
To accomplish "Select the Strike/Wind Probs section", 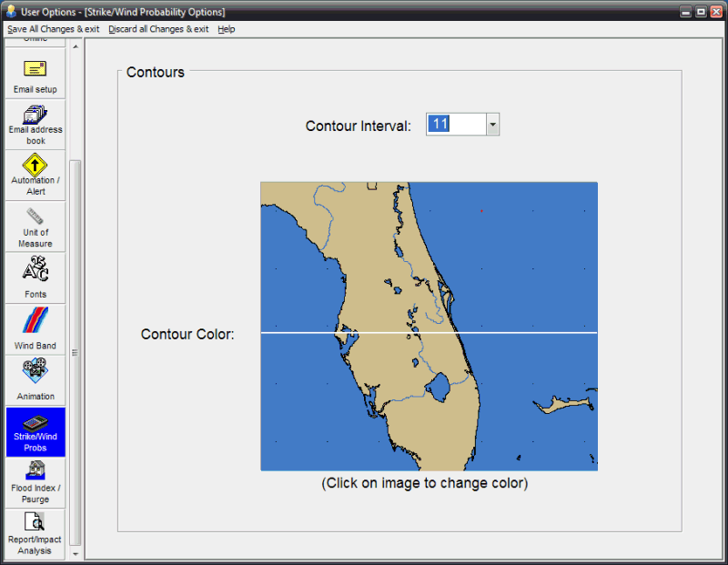I will coord(35,431).
